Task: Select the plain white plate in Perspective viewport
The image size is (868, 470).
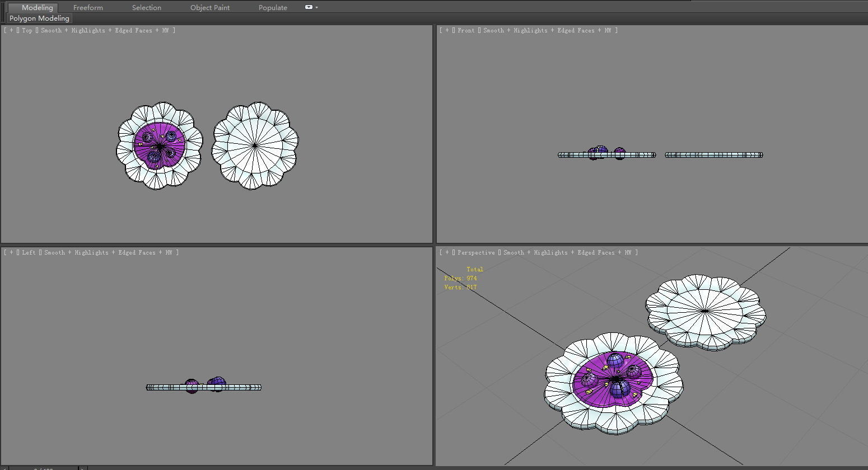Action: [x=706, y=312]
